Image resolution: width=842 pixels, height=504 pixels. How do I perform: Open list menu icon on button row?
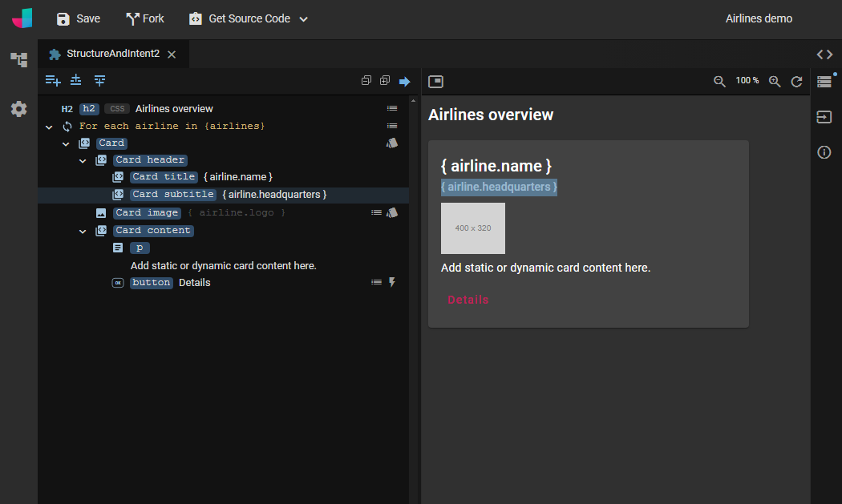coord(376,282)
